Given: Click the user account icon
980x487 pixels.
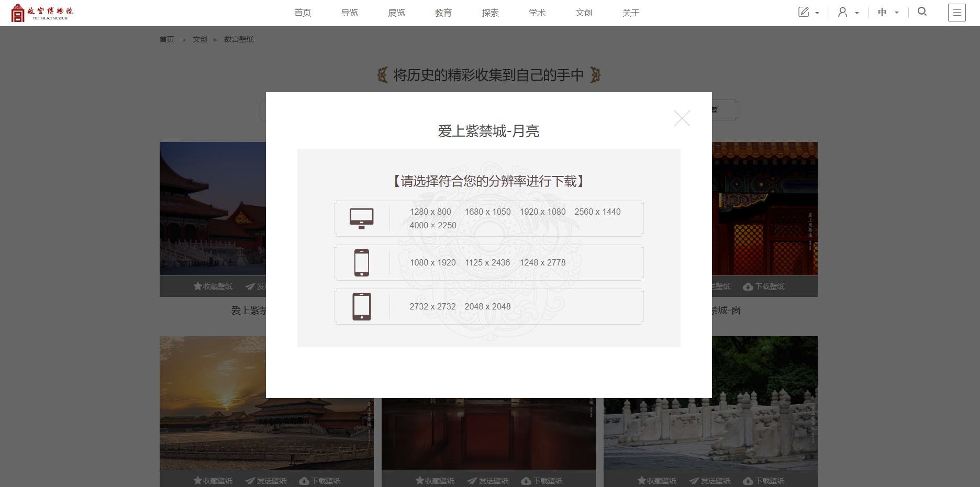Looking at the screenshot, I should (843, 11).
